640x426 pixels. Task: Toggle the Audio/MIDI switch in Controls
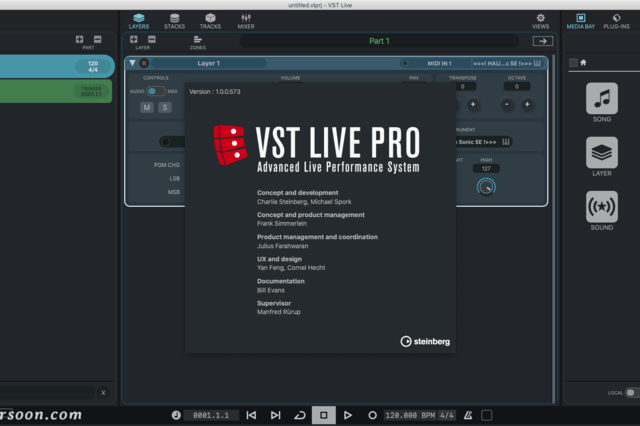click(x=156, y=91)
